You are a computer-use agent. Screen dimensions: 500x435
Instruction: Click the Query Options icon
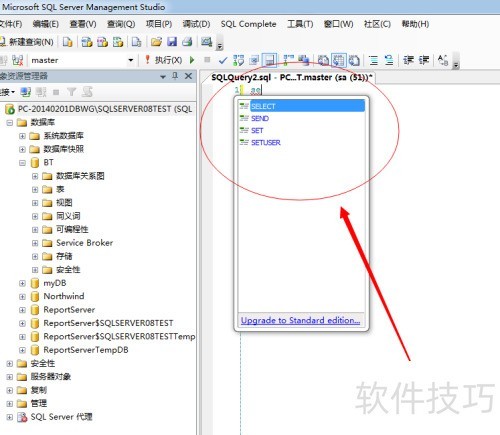click(254, 60)
